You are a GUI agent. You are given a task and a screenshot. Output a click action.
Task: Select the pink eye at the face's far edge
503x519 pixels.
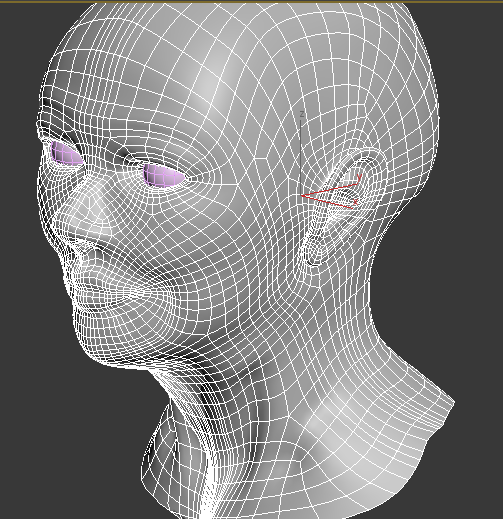coord(66,153)
